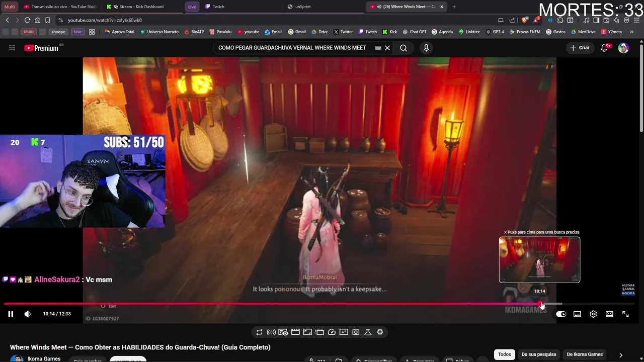Toggle the autoplay switch in player

click(561, 314)
